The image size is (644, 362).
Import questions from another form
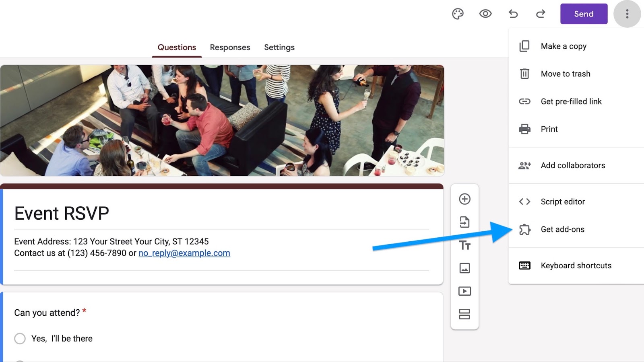coord(464,222)
